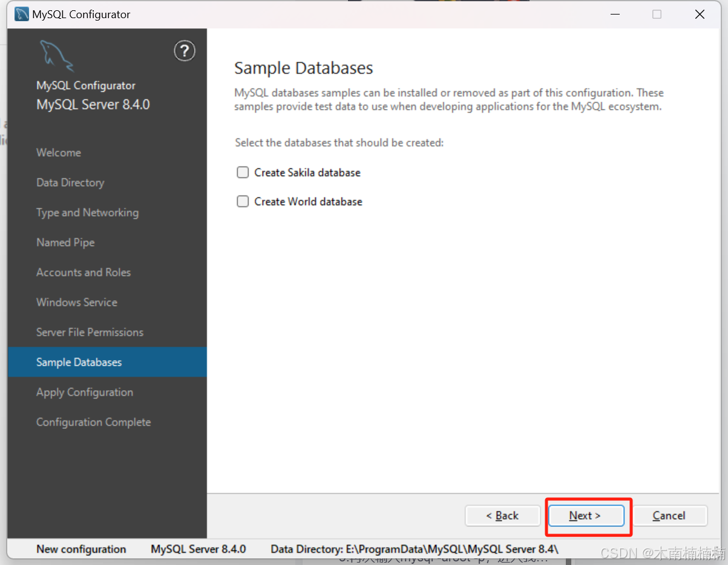Image resolution: width=728 pixels, height=565 pixels.
Task: Go back with the Back button
Action: [x=502, y=515]
